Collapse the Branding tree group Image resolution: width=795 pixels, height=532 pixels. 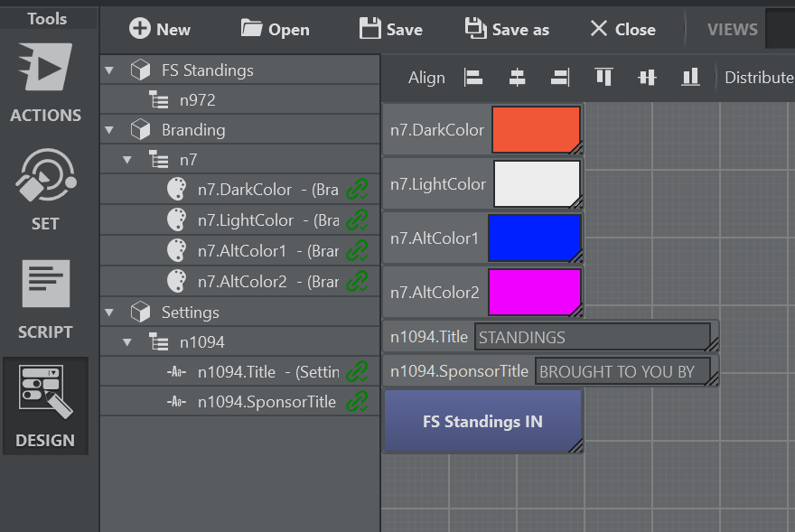[x=110, y=130]
